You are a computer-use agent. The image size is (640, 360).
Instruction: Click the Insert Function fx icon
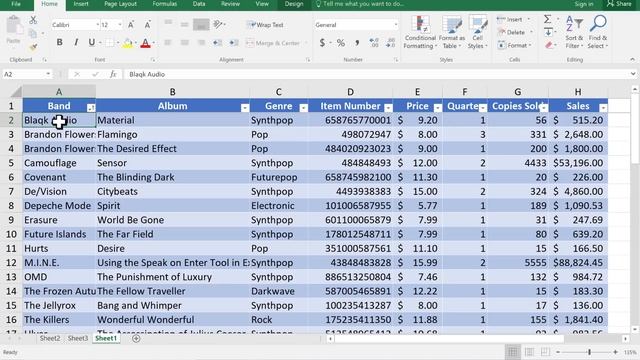pos(113,74)
